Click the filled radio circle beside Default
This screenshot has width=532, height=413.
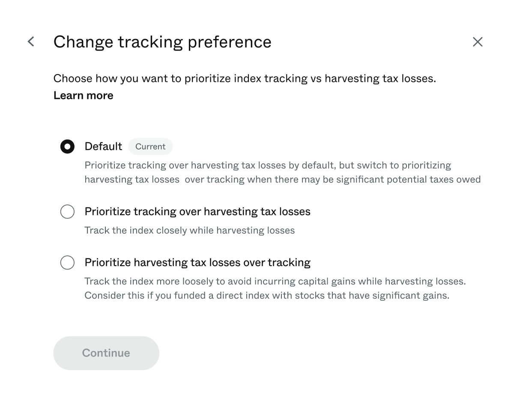(x=67, y=146)
